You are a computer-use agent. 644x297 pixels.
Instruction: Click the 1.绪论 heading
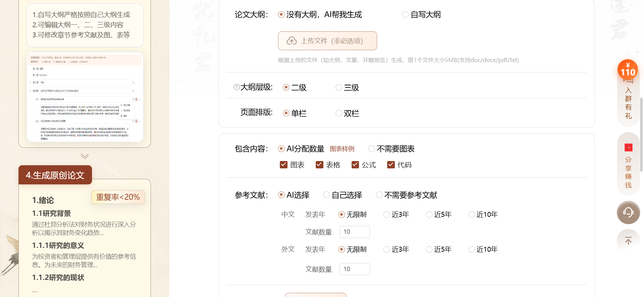pyautogui.click(x=43, y=200)
